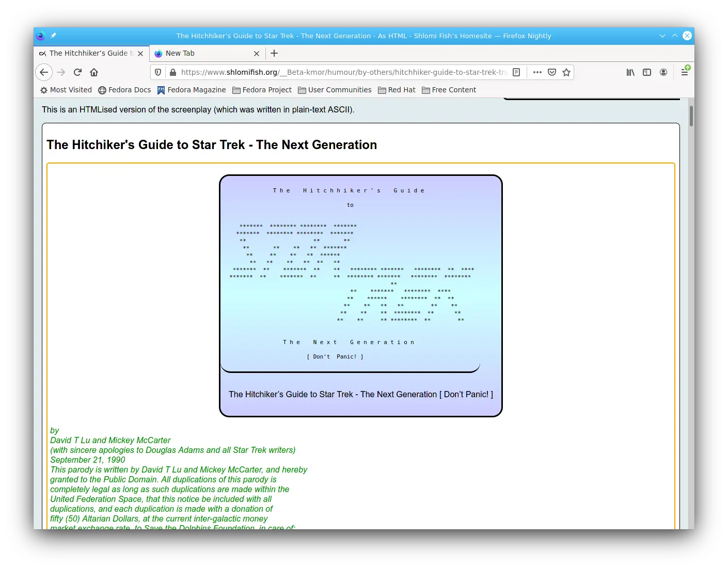
Task: Click the word 'by' above author names
Action: (54, 430)
